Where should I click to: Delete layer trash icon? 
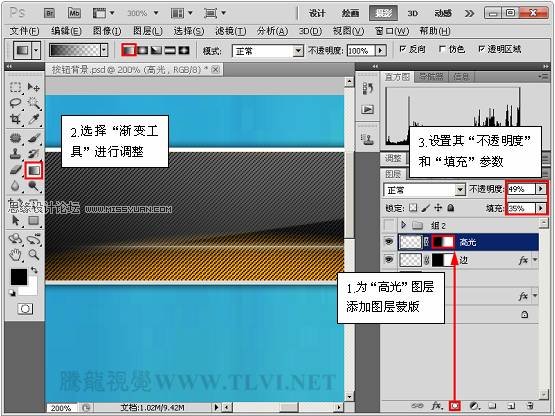click(530, 406)
